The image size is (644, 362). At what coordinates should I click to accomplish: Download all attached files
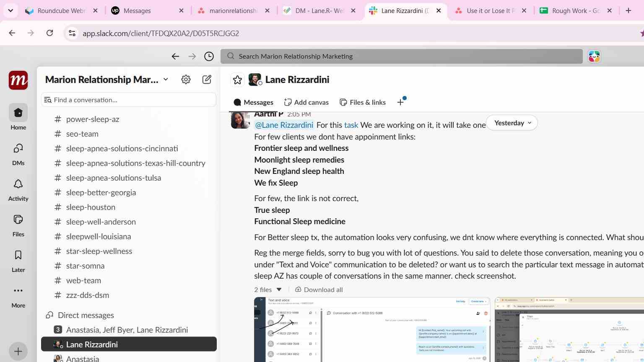(x=319, y=290)
